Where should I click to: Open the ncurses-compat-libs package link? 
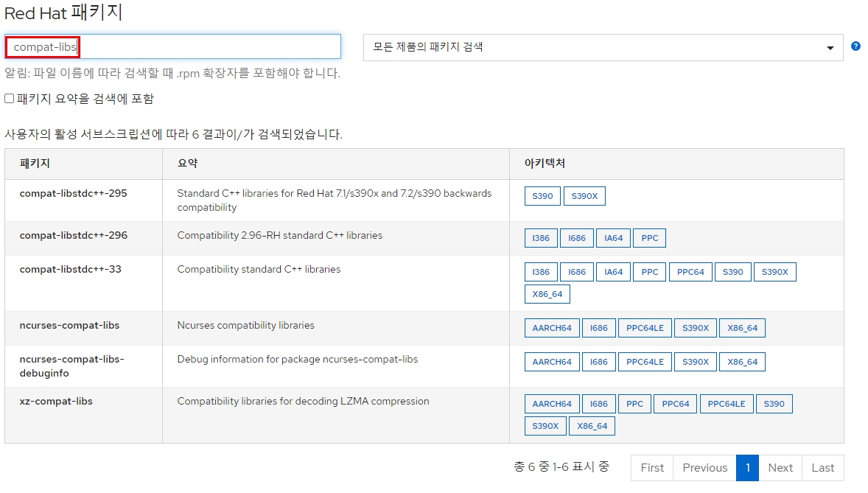(x=69, y=325)
